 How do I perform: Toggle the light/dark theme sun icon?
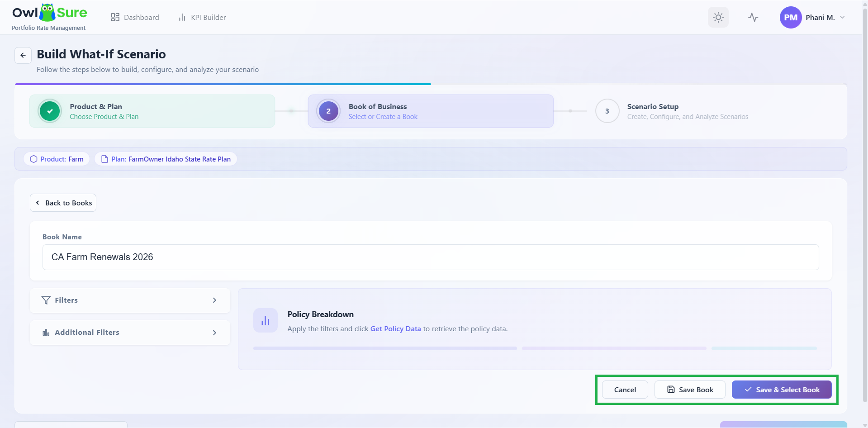(x=718, y=17)
